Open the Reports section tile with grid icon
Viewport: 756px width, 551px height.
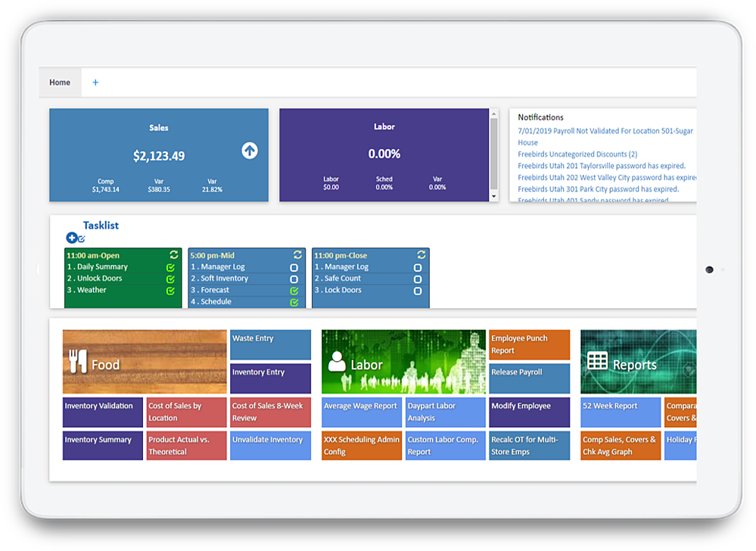coord(638,362)
